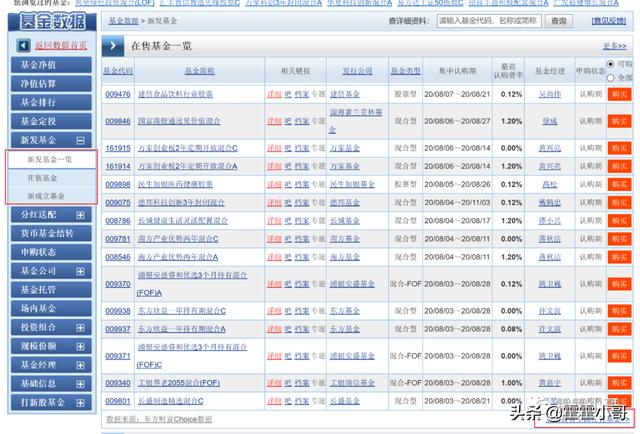Click the 购买 button for fund 009476
640x434 pixels.
tap(619, 94)
